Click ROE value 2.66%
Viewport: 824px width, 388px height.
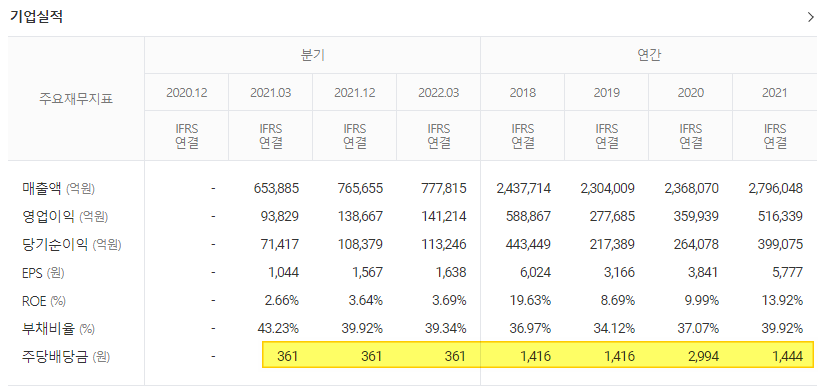click(x=283, y=301)
